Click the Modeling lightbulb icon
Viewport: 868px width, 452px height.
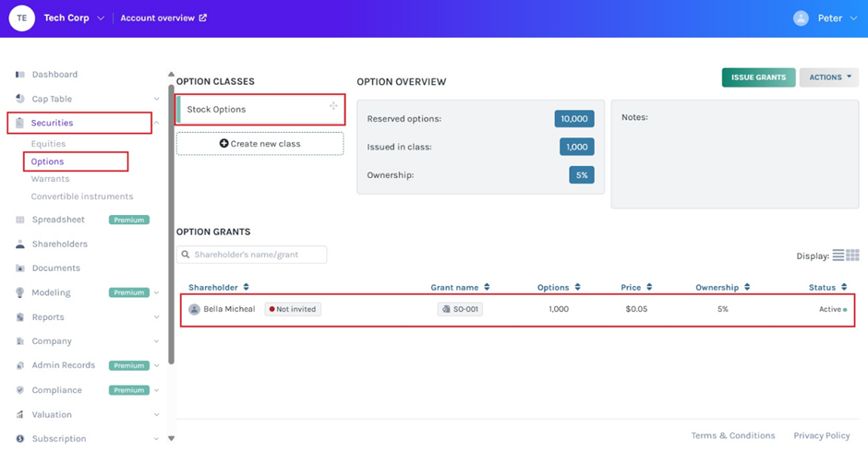[x=20, y=292]
